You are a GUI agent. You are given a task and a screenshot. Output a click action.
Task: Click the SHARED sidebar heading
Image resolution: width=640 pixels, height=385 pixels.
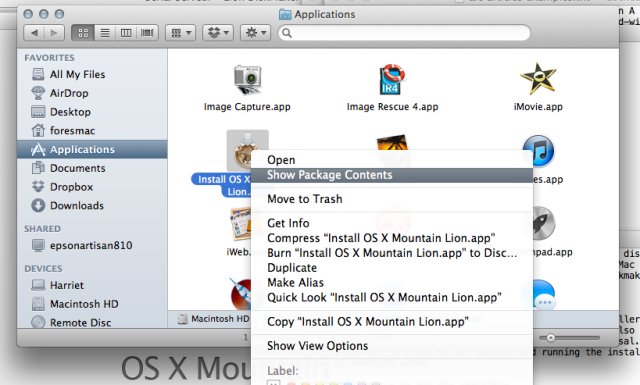click(42, 229)
